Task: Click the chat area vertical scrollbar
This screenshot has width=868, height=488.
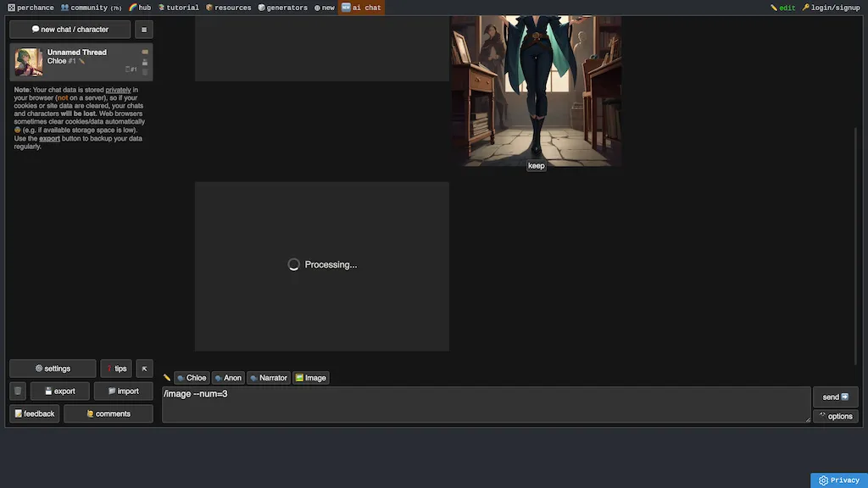Action: [855, 247]
